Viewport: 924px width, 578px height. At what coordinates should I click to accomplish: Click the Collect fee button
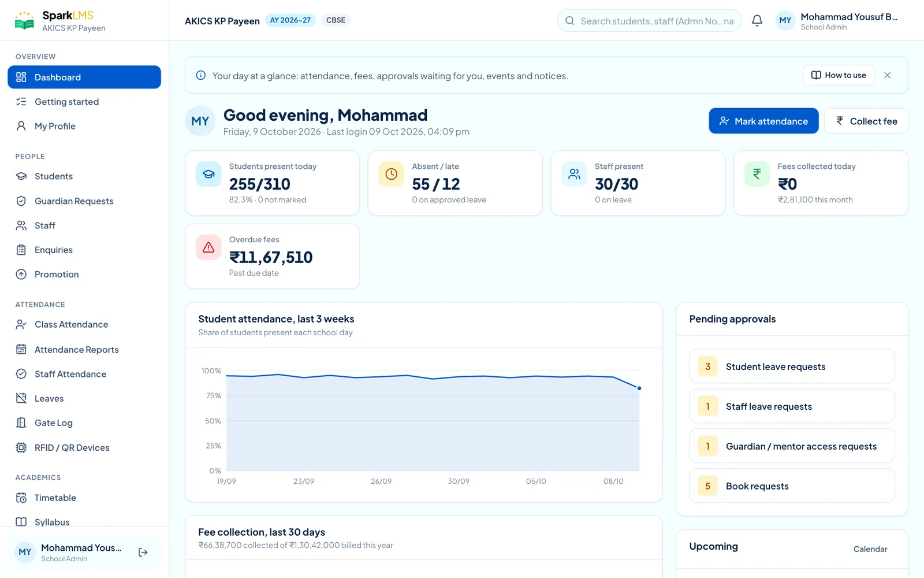click(866, 121)
